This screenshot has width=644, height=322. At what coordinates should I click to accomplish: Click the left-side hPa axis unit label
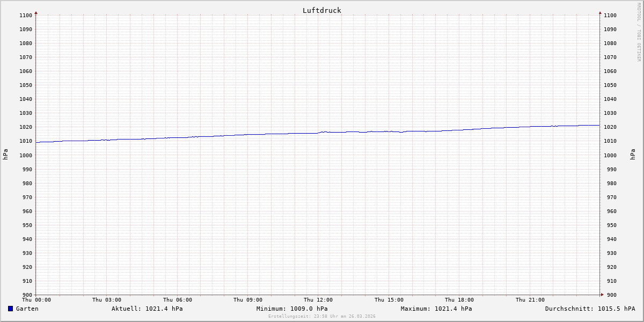tap(5, 155)
